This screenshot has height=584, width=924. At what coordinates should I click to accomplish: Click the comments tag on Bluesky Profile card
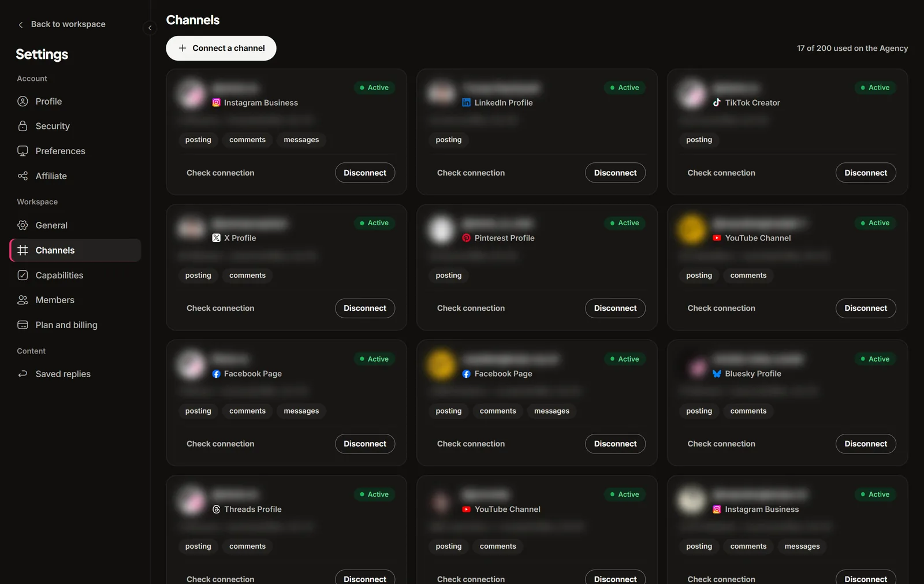pyautogui.click(x=748, y=411)
